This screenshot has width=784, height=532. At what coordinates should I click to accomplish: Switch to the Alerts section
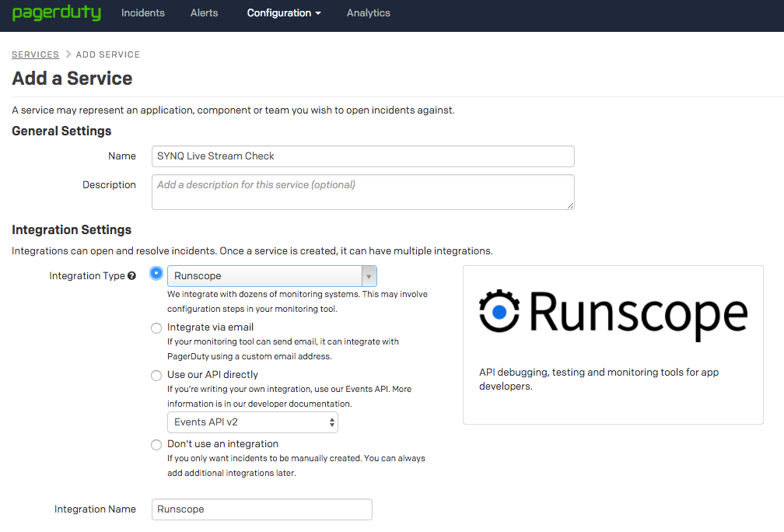point(204,12)
